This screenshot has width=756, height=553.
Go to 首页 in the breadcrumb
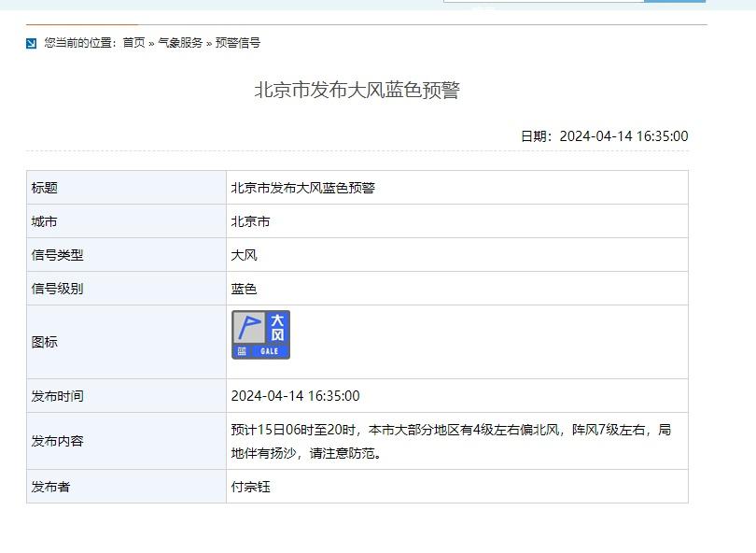(133, 43)
